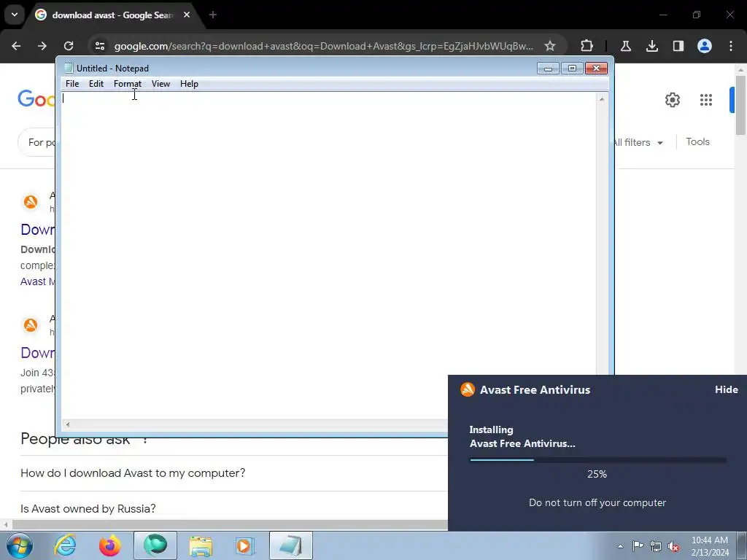Open Chrome profile avatar

pos(705,46)
